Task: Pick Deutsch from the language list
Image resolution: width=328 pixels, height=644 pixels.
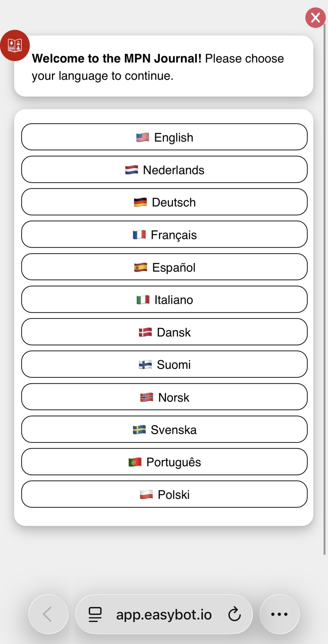Action: pyautogui.click(x=164, y=202)
